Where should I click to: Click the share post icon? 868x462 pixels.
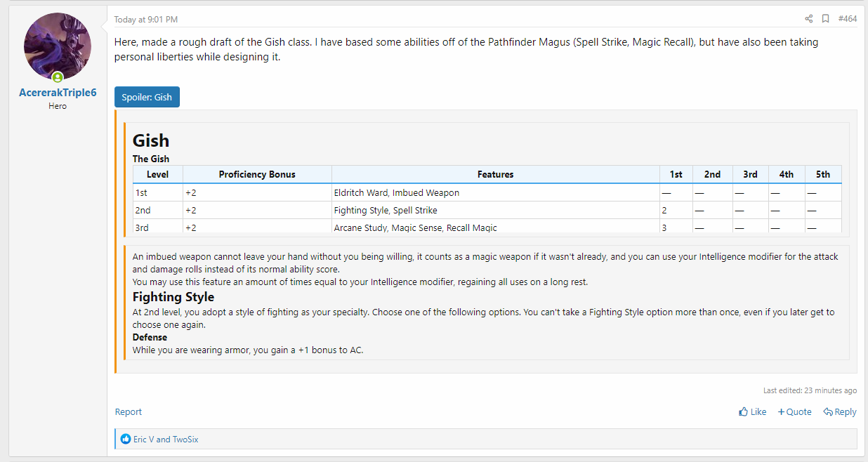pos(808,19)
